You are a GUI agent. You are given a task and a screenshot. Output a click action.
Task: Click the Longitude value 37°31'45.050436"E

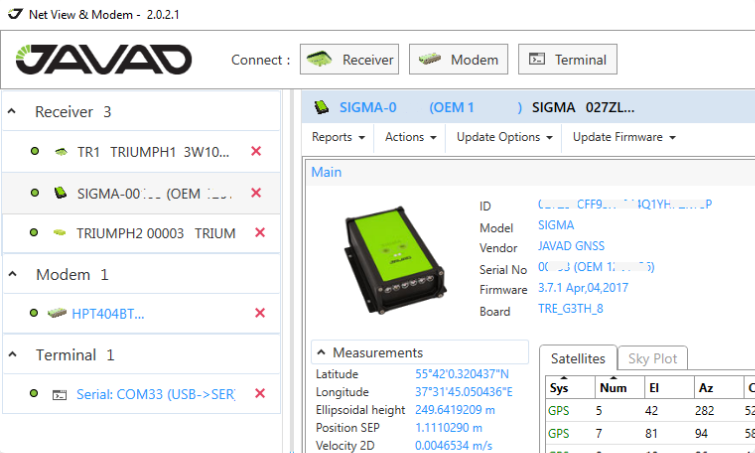(464, 392)
